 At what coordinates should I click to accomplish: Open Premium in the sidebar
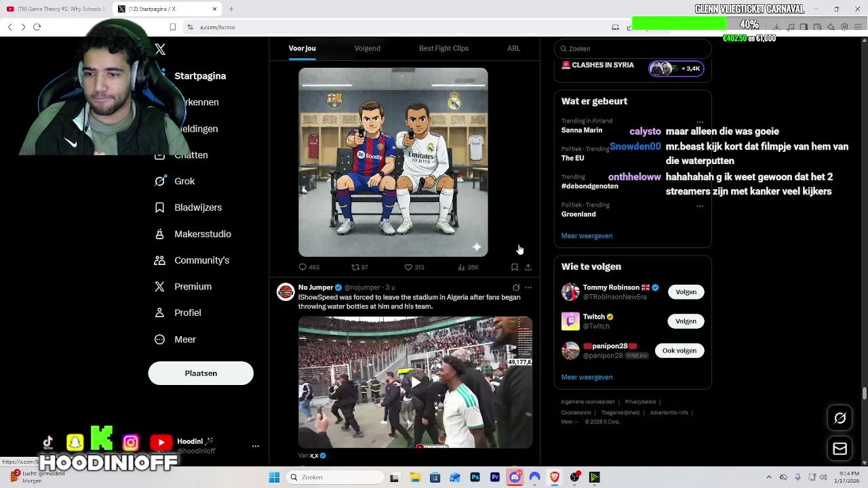[x=182, y=287]
